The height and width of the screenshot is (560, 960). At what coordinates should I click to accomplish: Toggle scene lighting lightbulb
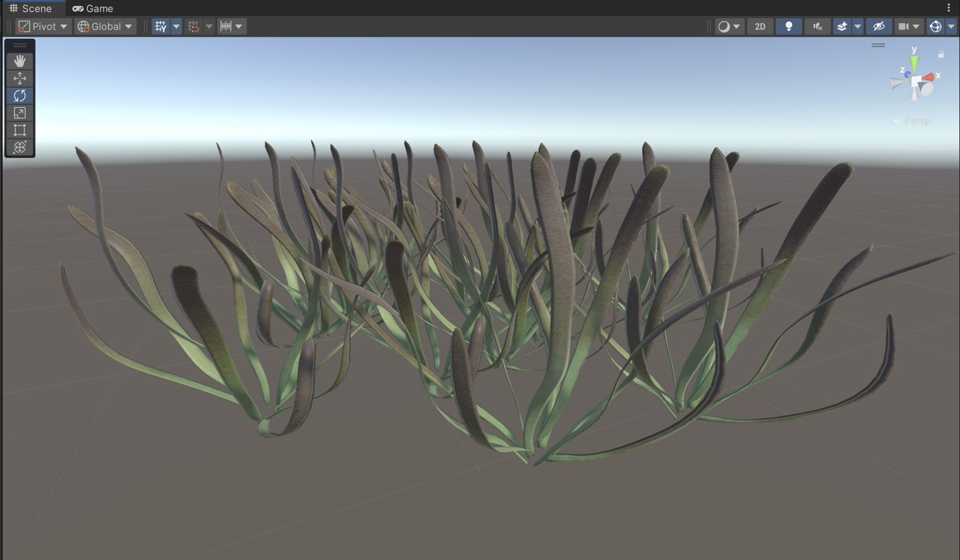coord(788,26)
